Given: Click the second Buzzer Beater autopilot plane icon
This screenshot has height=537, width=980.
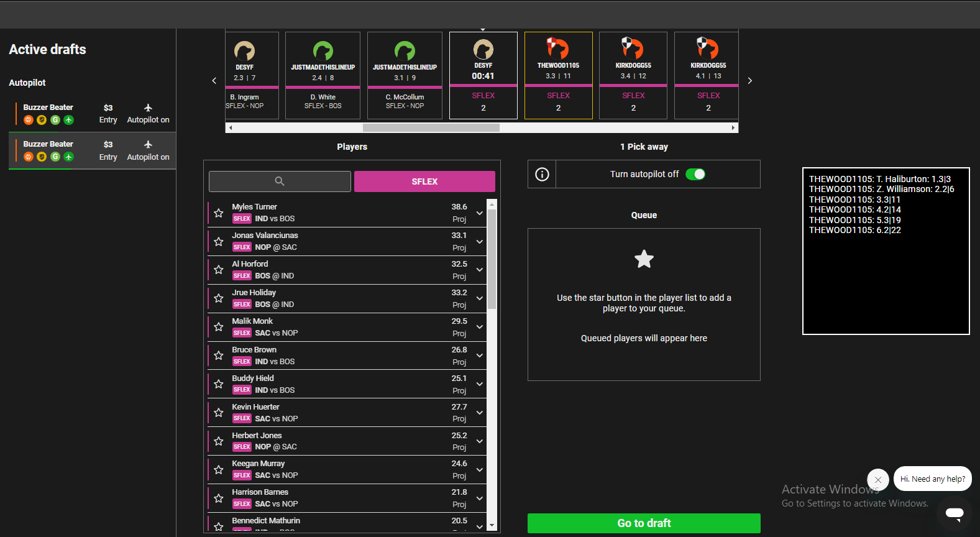Looking at the screenshot, I should tap(148, 144).
